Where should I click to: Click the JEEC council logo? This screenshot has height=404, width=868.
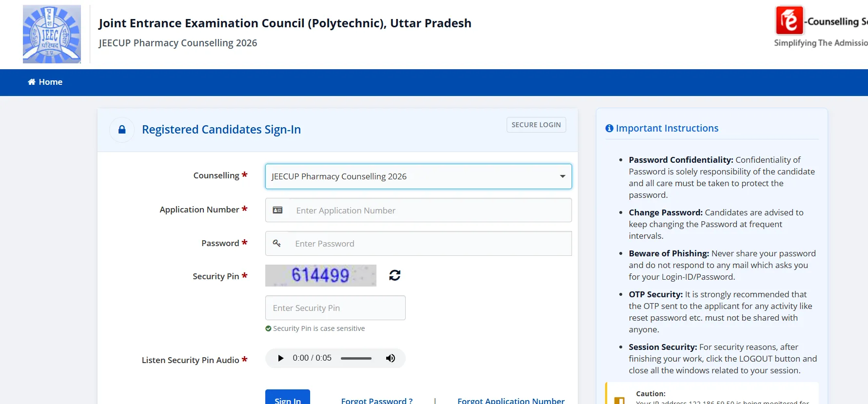(x=52, y=34)
